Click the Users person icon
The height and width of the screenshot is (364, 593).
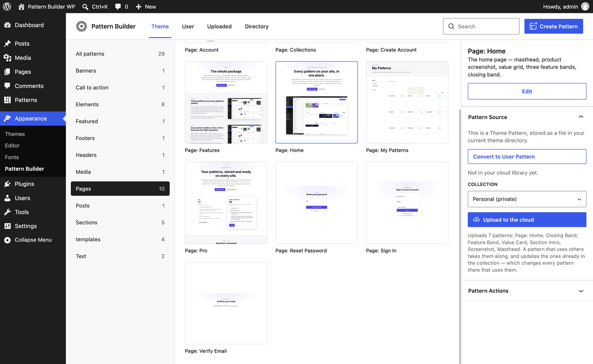pos(7,198)
